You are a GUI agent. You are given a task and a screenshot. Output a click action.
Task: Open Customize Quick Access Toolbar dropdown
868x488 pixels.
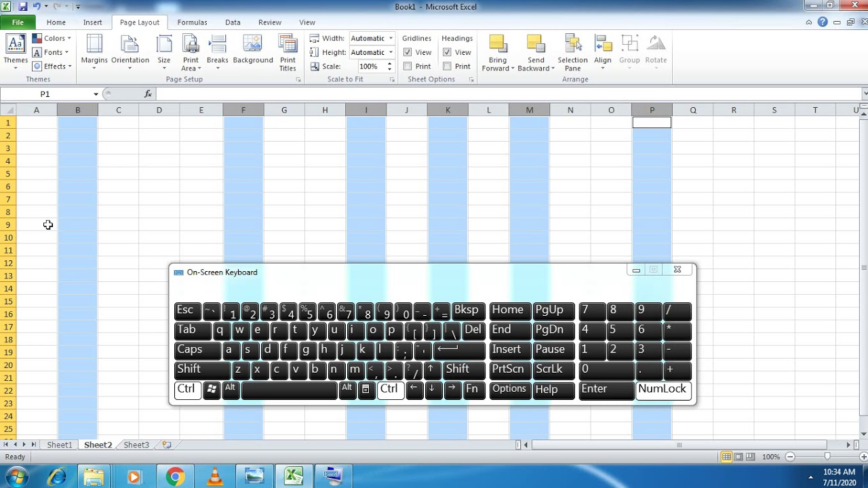click(x=78, y=7)
